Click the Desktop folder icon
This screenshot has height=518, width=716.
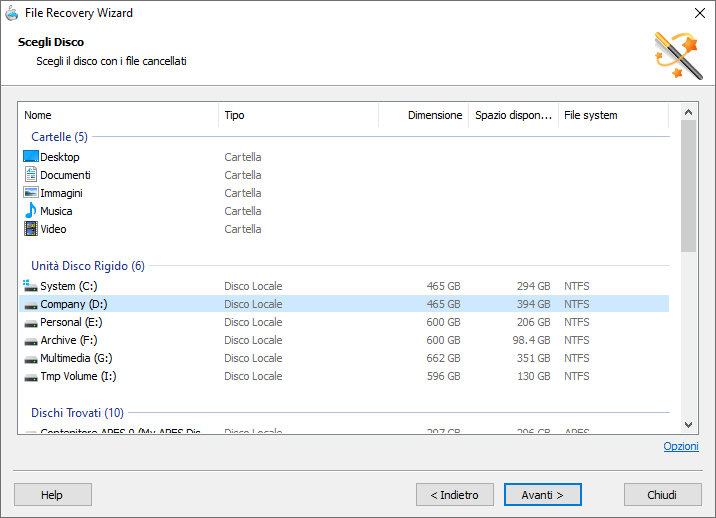[x=31, y=157]
